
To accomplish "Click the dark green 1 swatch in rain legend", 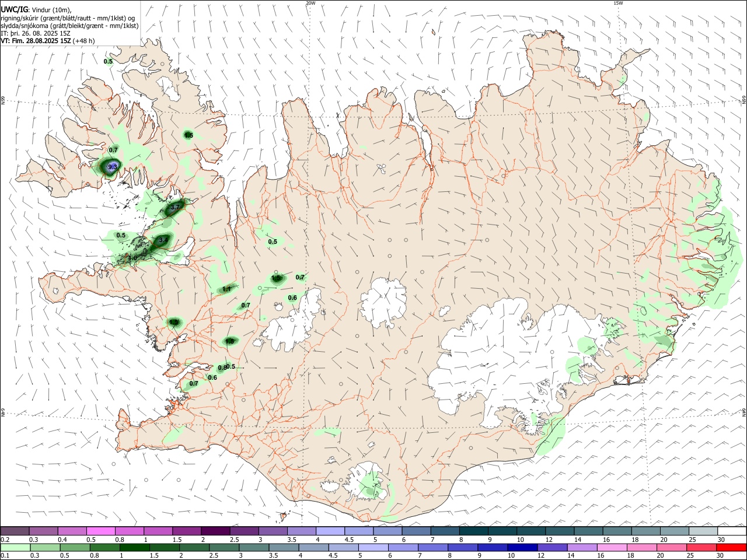I will click(x=134, y=548).
